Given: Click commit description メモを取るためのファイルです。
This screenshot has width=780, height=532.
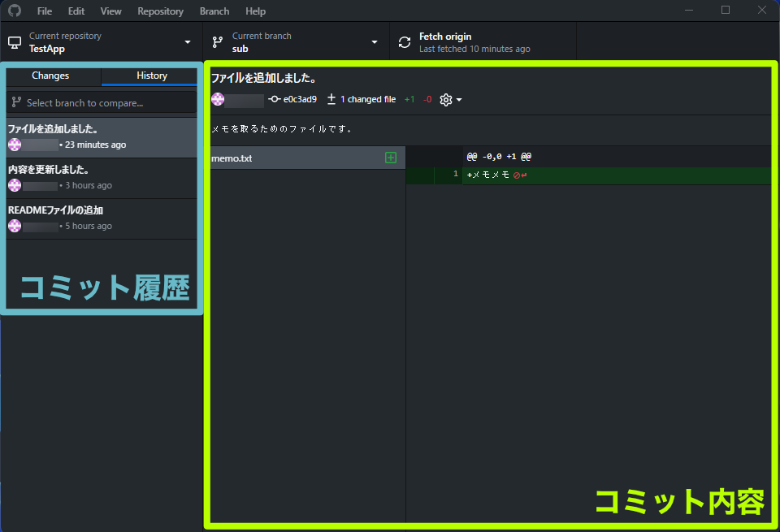Looking at the screenshot, I should point(282,129).
